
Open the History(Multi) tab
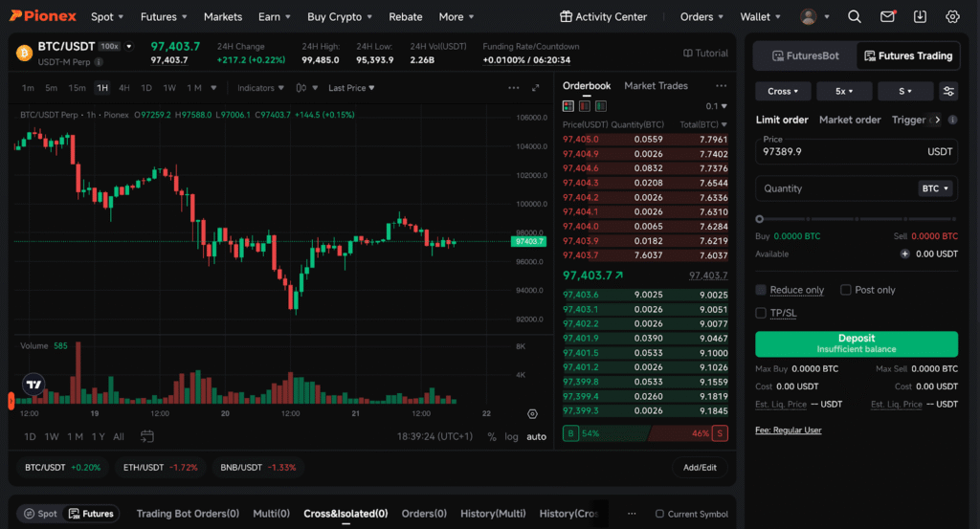(x=493, y=514)
